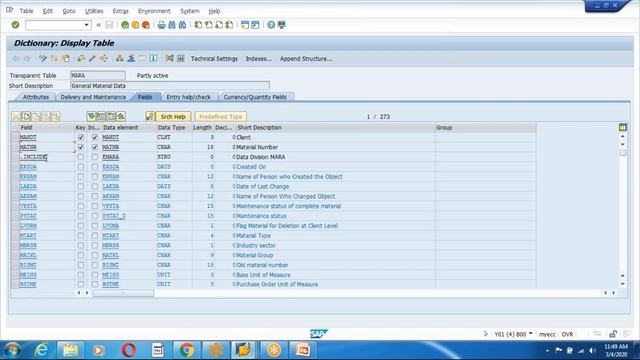Click the Save diskette icon
Screen dimensions: 640x360
tap(109, 25)
